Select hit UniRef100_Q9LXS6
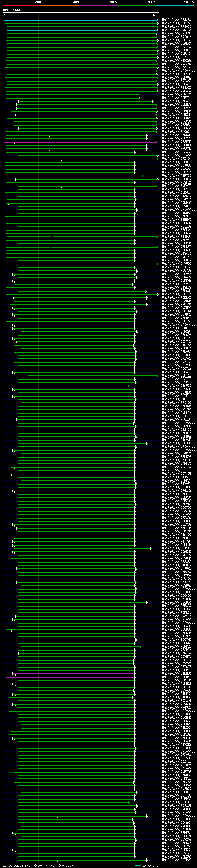This screenshot has height=868, width=197. [x=177, y=40]
